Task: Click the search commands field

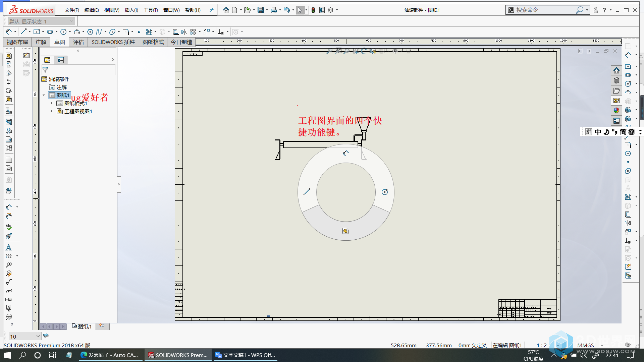Action: (545, 10)
